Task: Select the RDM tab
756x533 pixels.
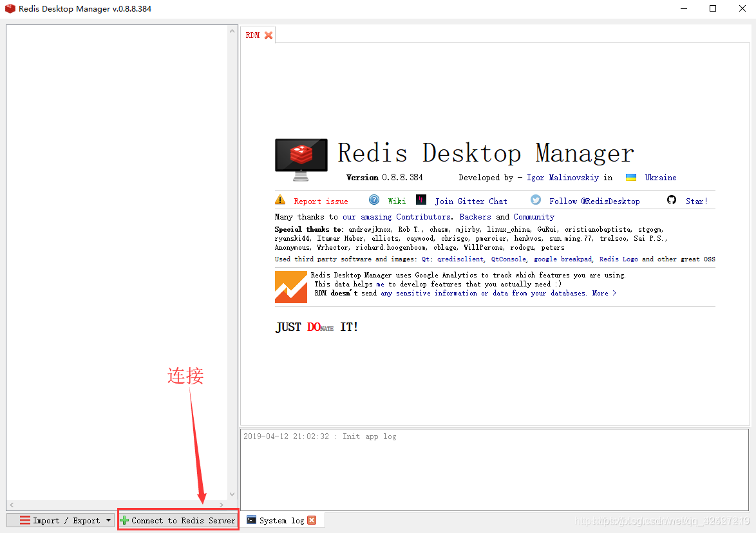Action: [258, 35]
